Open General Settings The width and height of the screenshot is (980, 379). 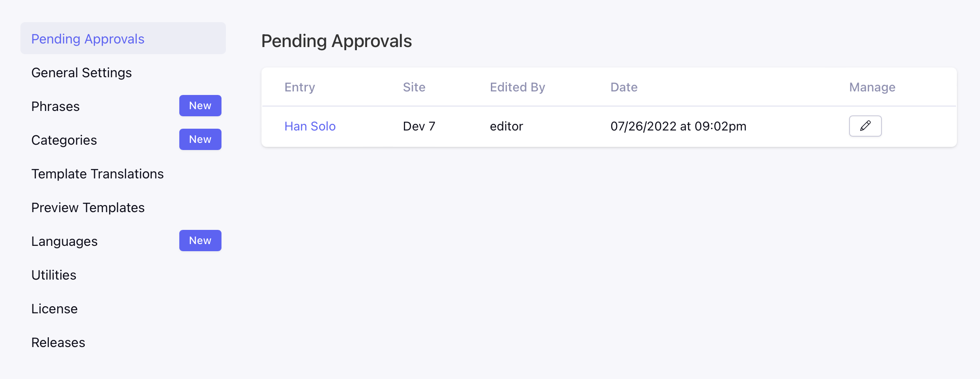[x=82, y=73]
